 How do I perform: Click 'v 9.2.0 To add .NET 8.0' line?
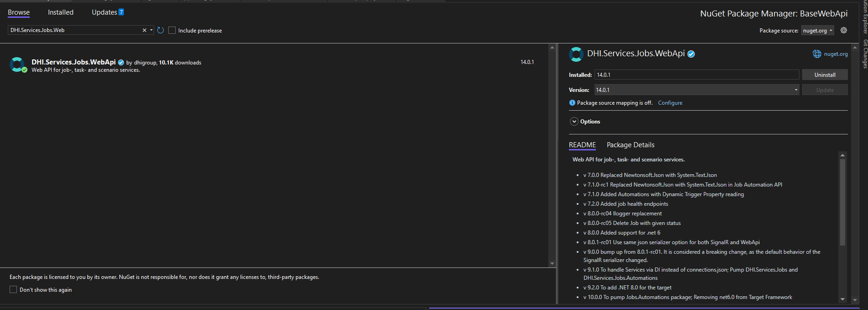click(x=627, y=288)
